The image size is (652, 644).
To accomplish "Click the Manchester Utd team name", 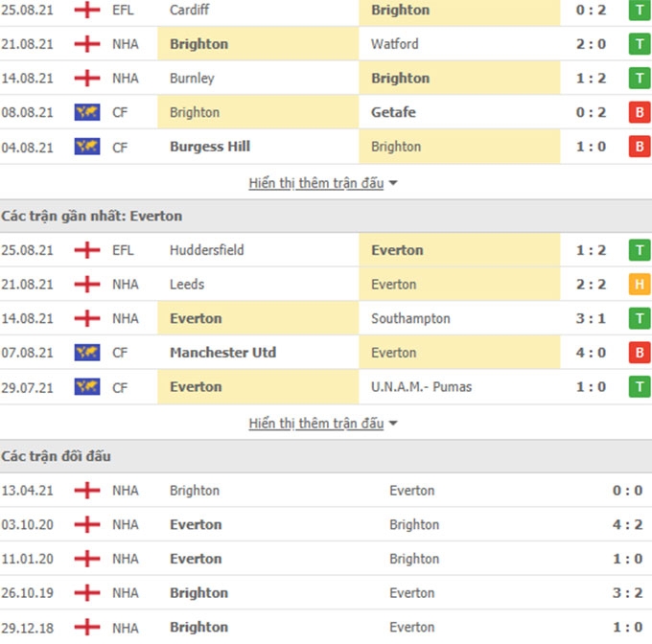I will click(x=222, y=353).
